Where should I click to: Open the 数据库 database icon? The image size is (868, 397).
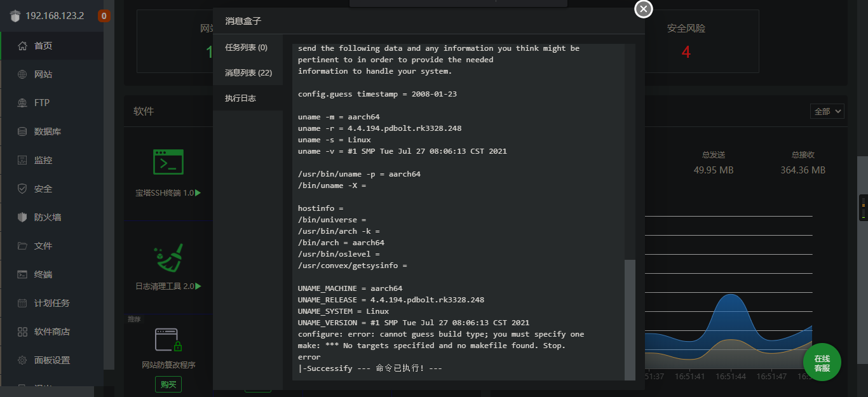click(22, 131)
